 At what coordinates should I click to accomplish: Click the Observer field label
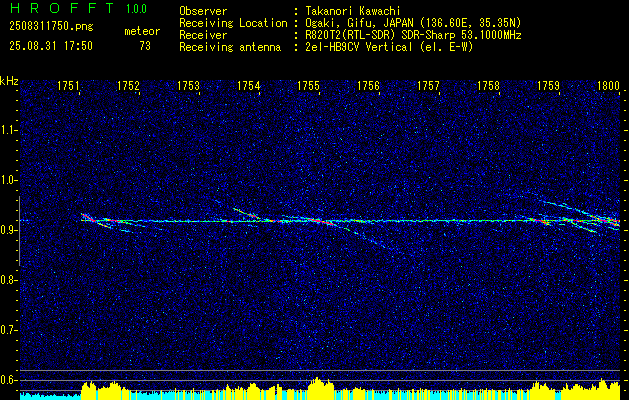coord(203,11)
